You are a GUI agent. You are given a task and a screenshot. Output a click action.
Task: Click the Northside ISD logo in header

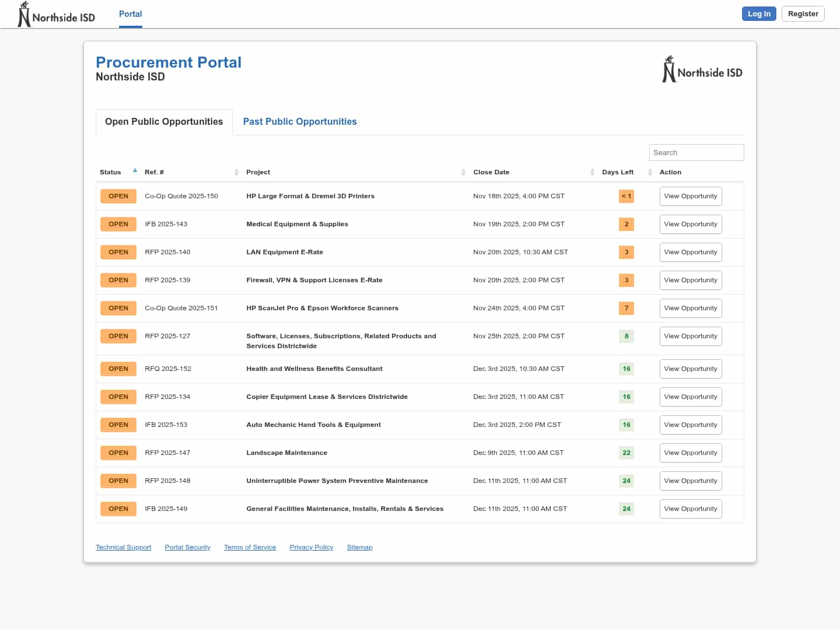pyautogui.click(x=57, y=15)
